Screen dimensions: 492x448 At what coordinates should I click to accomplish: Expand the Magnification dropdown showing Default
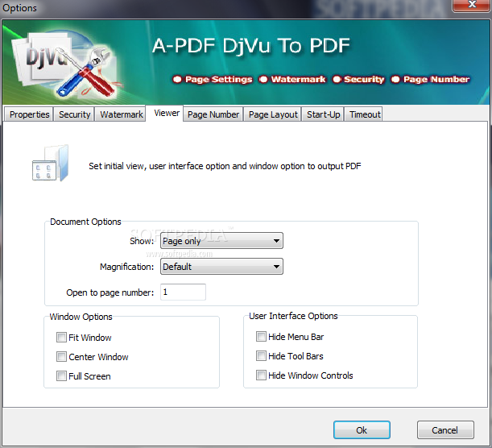(221, 267)
